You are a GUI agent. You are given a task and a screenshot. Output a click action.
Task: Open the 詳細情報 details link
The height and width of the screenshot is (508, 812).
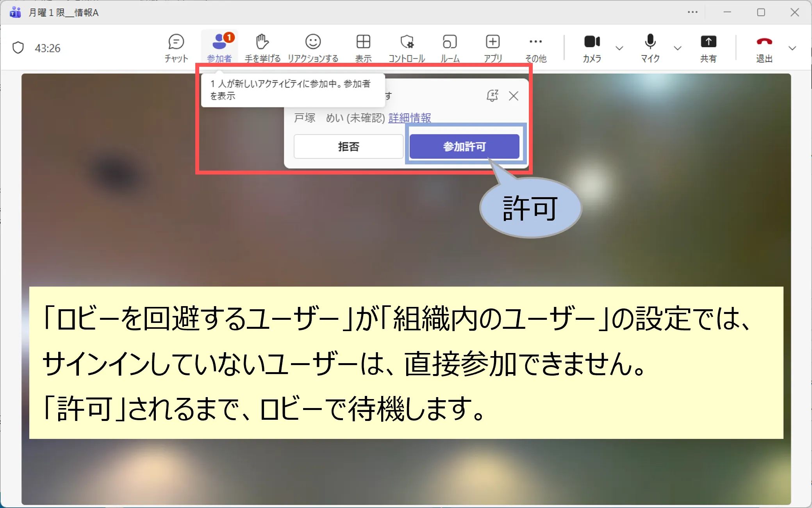(x=409, y=118)
